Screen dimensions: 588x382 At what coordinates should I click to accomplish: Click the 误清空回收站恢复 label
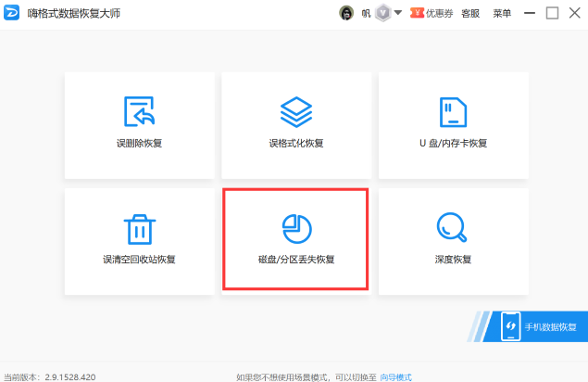pos(139,260)
